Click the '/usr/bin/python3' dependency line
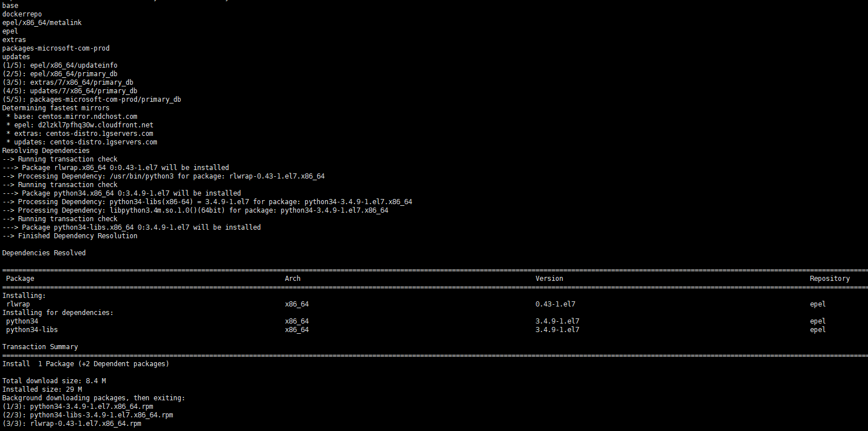The height and width of the screenshot is (431, 868). [163, 176]
